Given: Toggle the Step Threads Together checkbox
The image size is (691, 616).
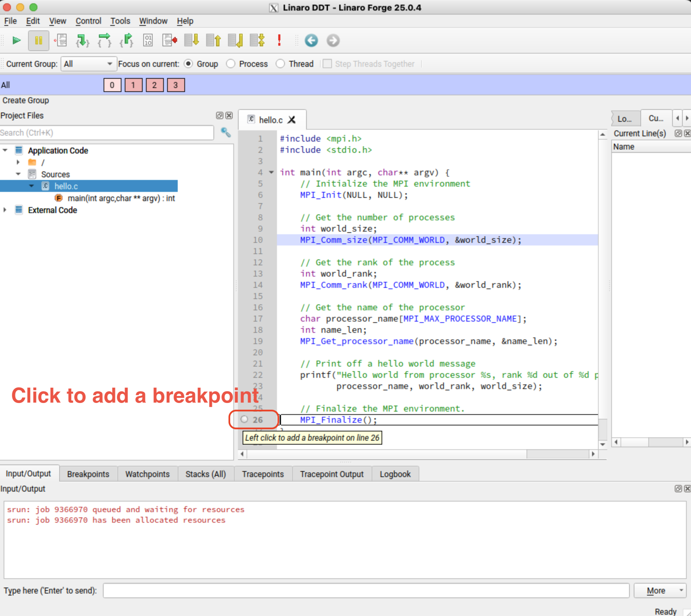Looking at the screenshot, I should [x=327, y=64].
